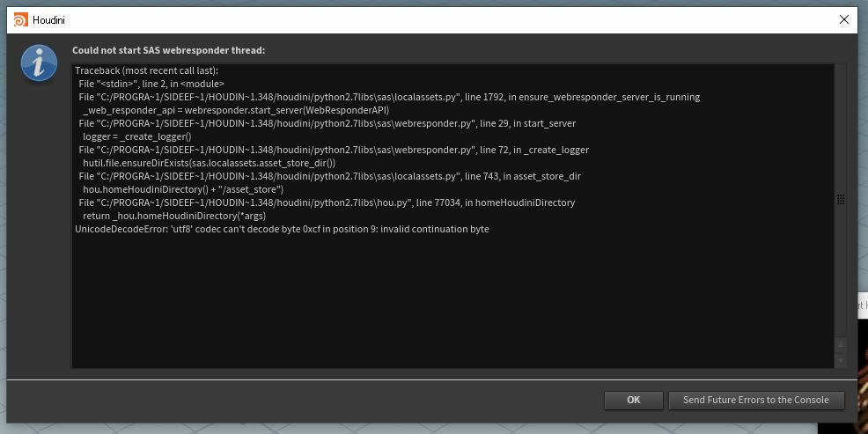Screen dimensions: 868x434
Task: Click the UnicodeDecodeError message line
Action: tap(282, 229)
